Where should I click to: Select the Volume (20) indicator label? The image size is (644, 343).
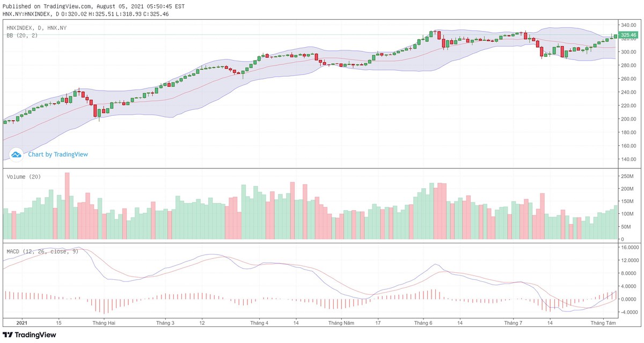click(x=24, y=177)
